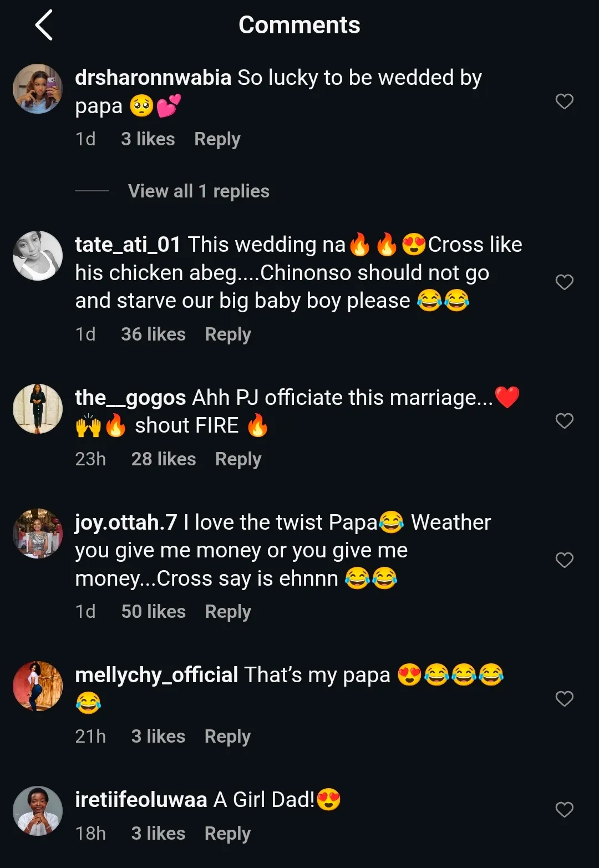Open the__gogos' profile picture
Image resolution: width=599 pixels, height=868 pixels.
click(38, 409)
